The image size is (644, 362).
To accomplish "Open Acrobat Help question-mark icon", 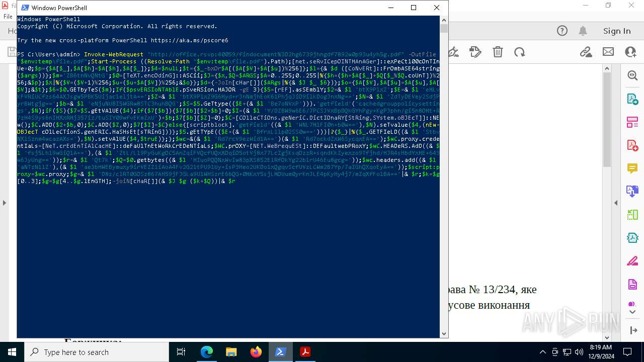I will pyautogui.click(x=562, y=31).
